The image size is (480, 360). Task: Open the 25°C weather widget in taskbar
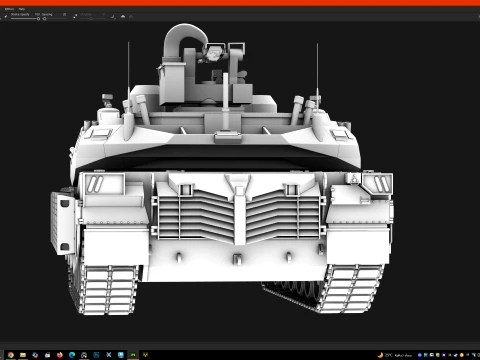[x=395, y=355]
